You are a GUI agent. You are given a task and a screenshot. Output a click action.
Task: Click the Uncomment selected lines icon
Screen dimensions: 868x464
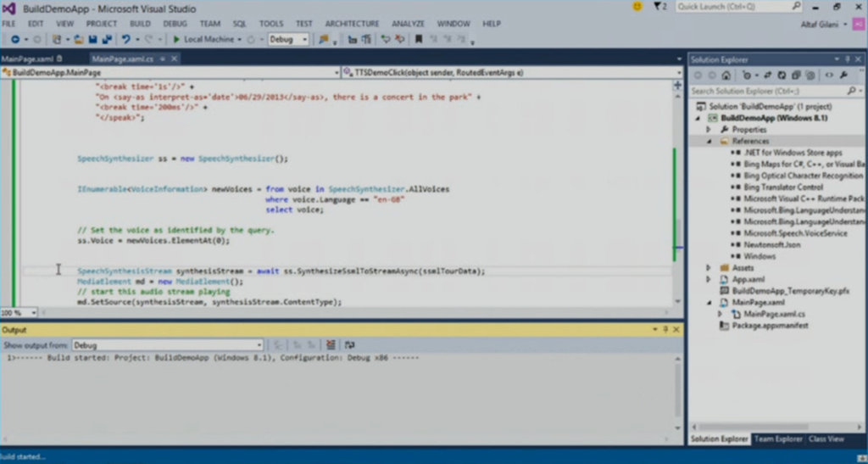tap(400, 39)
